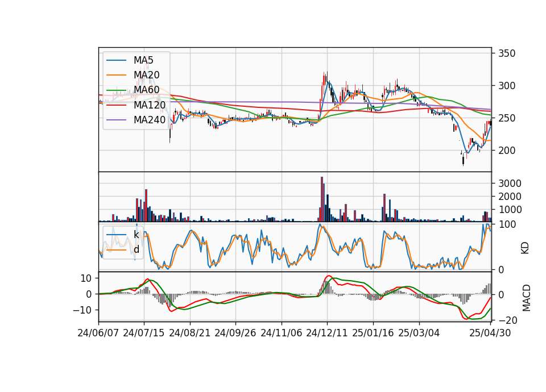Click the 25/03/04 date axis label
546x392 pixels.
pyautogui.click(x=419, y=333)
